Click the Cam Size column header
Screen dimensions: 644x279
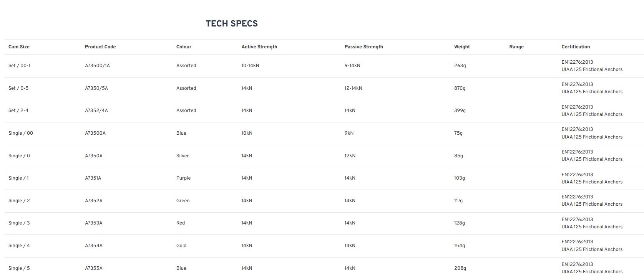pyautogui.click(x=19, y=47)
